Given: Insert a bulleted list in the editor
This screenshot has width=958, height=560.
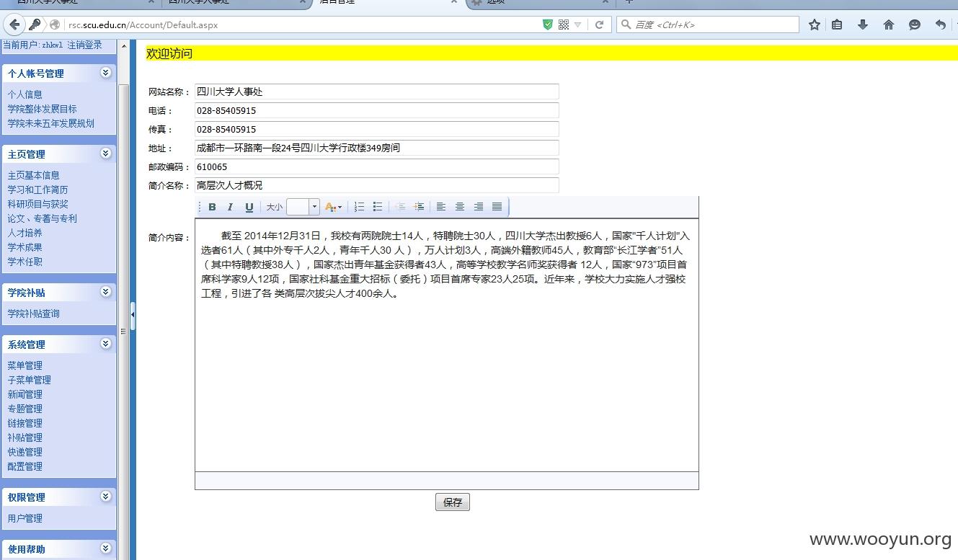Looking at the screenshot, I should click(378, 207).
